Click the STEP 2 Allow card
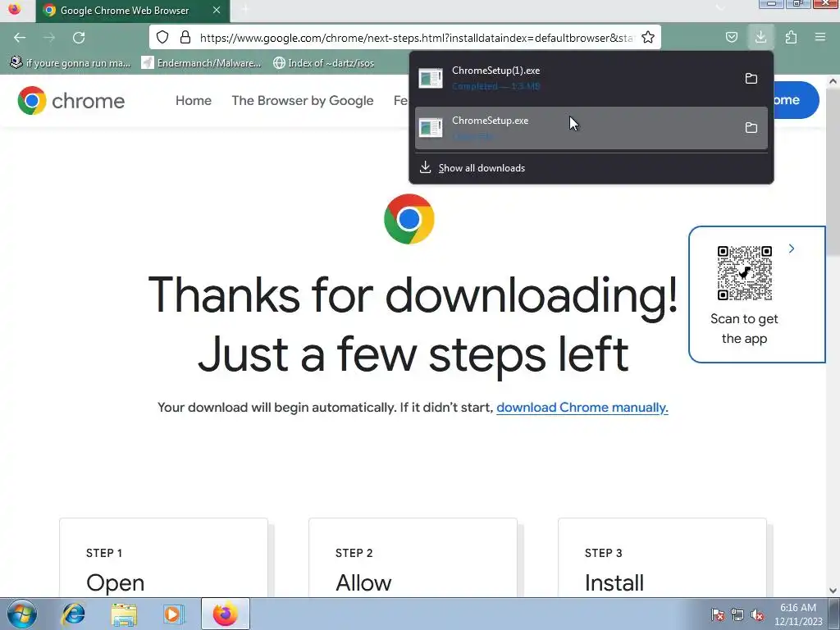The width and height of the screenshot is (840, 630). (413, 557)
